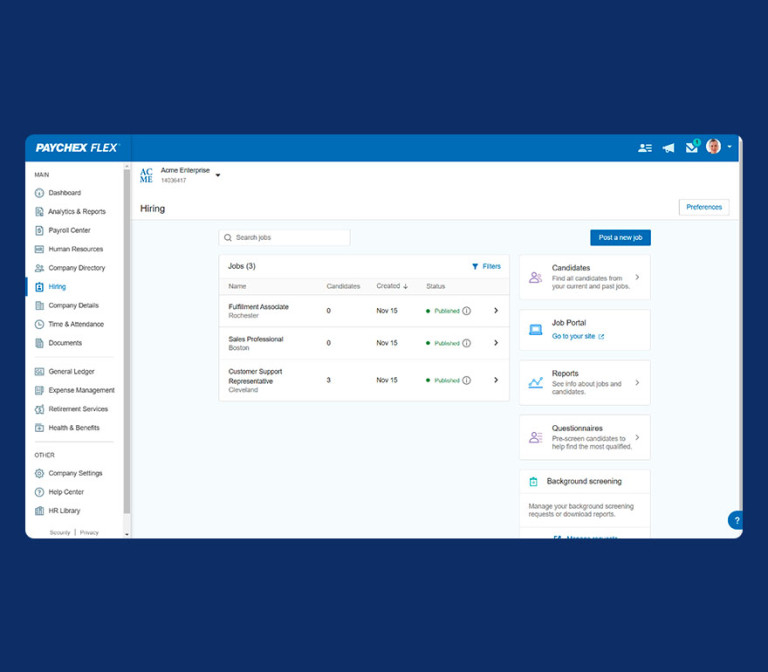Click the ACME company logo

point(146,175)
